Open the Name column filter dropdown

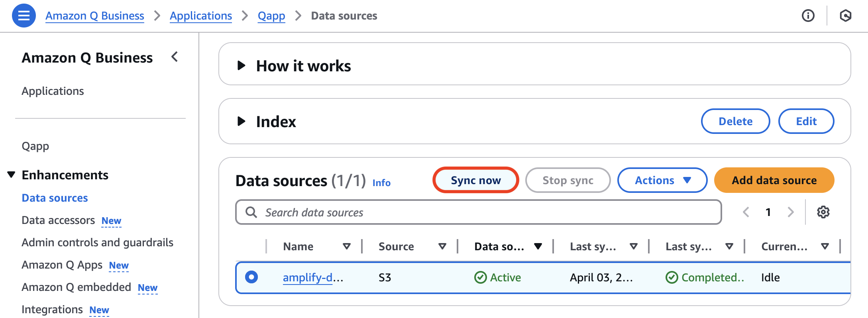tap(347, 246)
